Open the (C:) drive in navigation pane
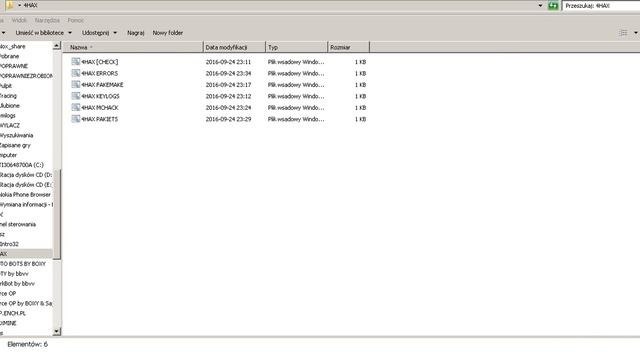 pyautogui.click(x=22, y=165)
